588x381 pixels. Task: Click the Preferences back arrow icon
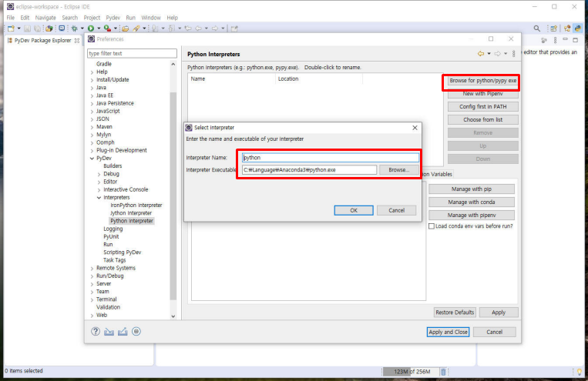481,54
